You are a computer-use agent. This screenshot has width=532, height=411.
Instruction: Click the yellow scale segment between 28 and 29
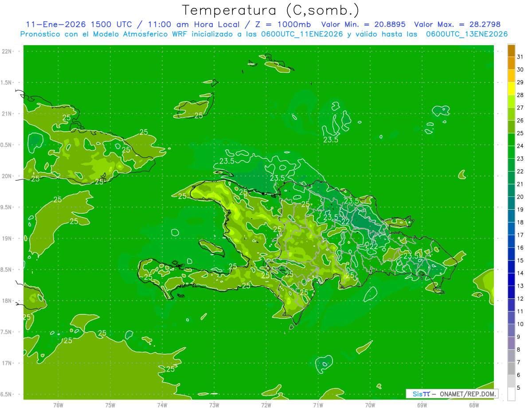pyautogui.click(x=511, y=89)
